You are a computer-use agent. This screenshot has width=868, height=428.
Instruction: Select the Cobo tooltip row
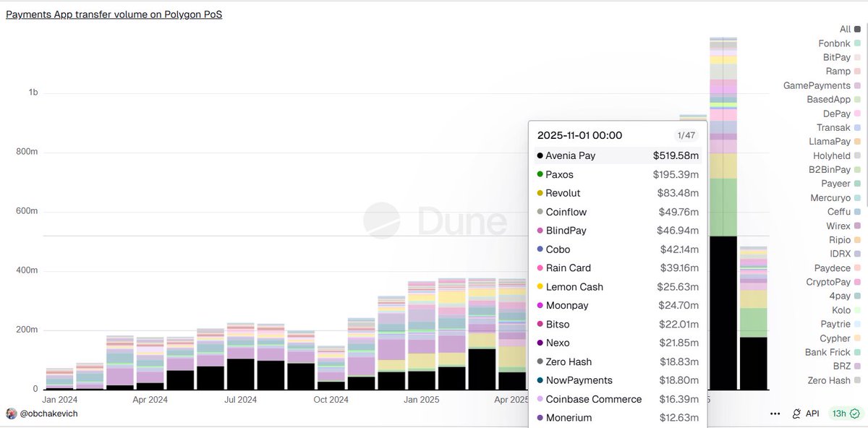pyautogui.click(x=618, y=249)
